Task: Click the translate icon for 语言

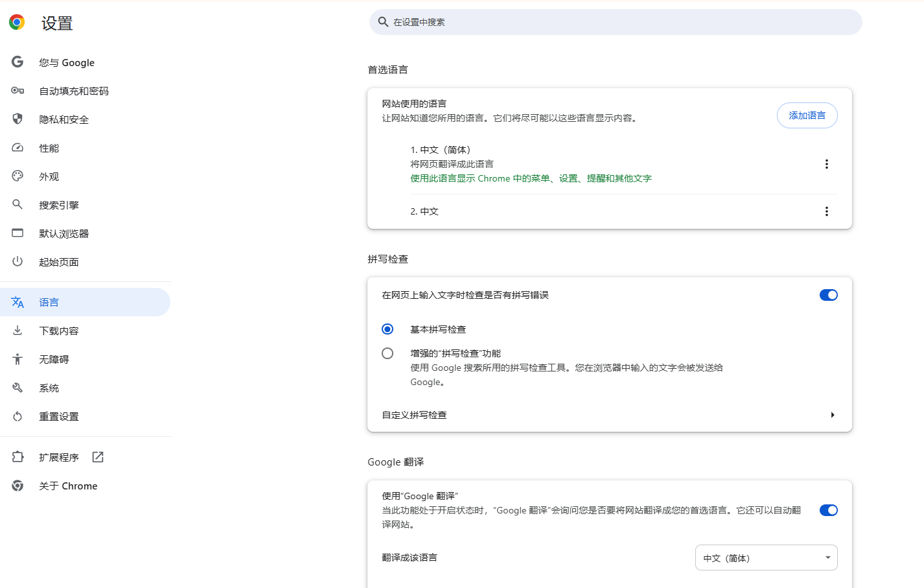Action: 17,302
